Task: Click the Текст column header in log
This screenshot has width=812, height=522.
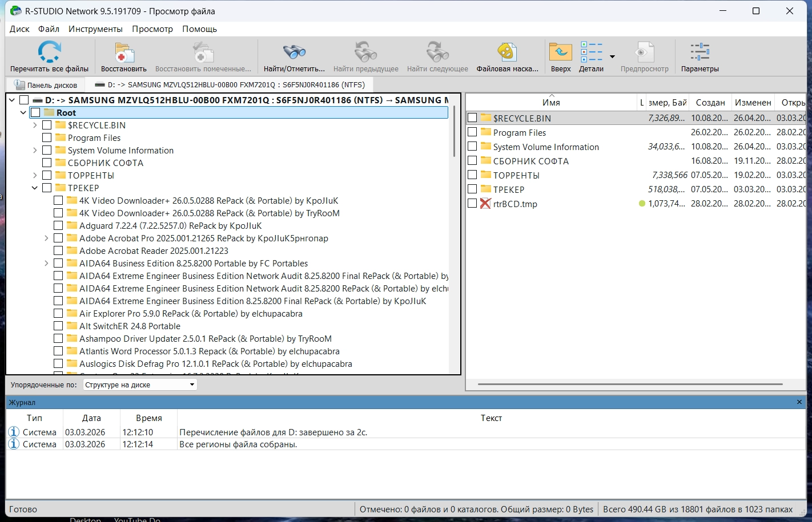Action: tap(491, 418)
